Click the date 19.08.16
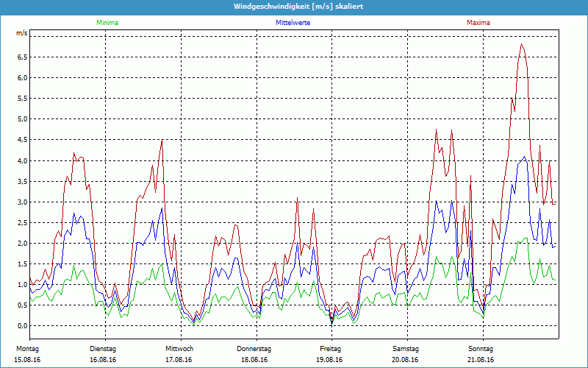Image resolution: width=588 pixels, height=368 pixels. pos(329,360)
